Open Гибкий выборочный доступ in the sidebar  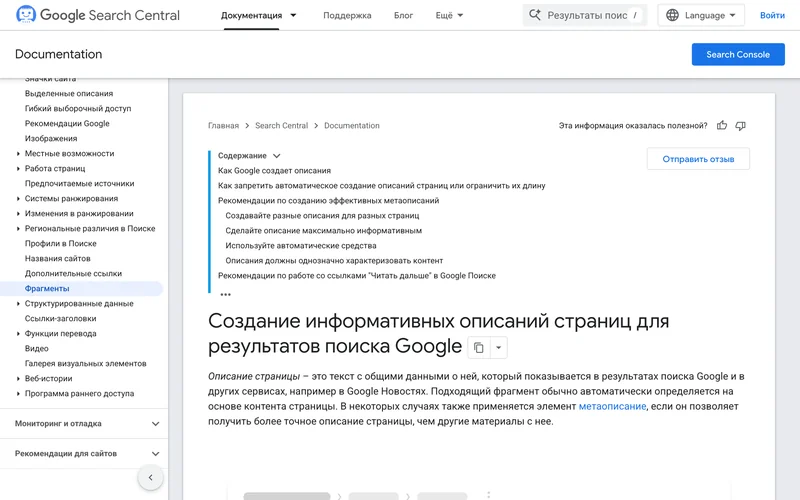click(78, 108)
